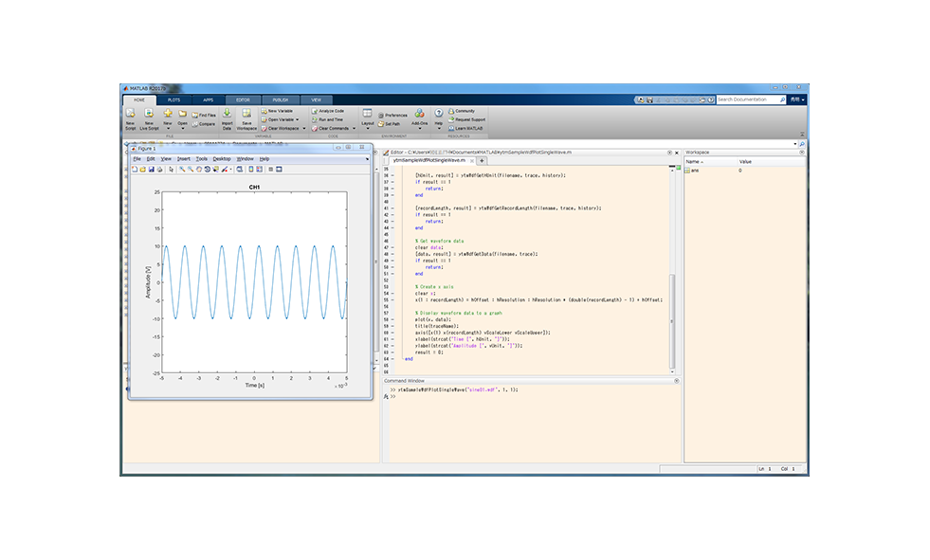Click the Preferences gear icon
Screen dimensions: 930x560
pyautogui.click(x=380, y=116)
